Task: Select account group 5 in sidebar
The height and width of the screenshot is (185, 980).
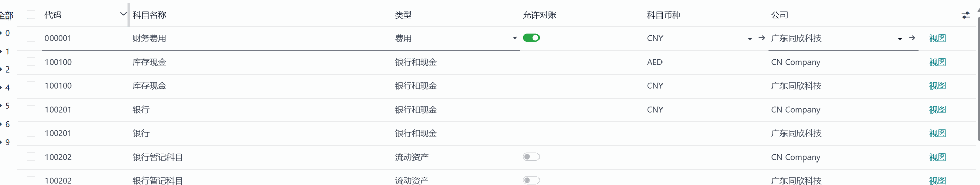Action: click(x=7, y=106)
